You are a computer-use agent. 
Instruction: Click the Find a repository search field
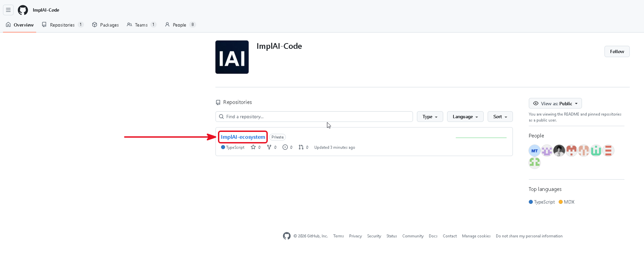tap(314, 117)
